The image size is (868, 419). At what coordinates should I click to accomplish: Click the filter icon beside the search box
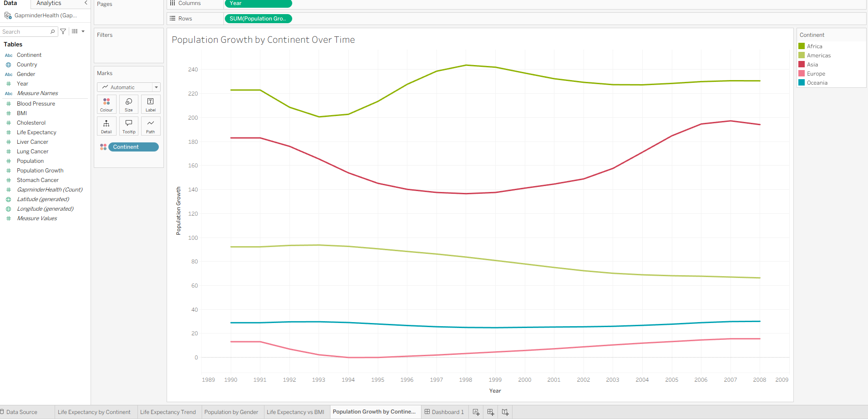point(63,31)
